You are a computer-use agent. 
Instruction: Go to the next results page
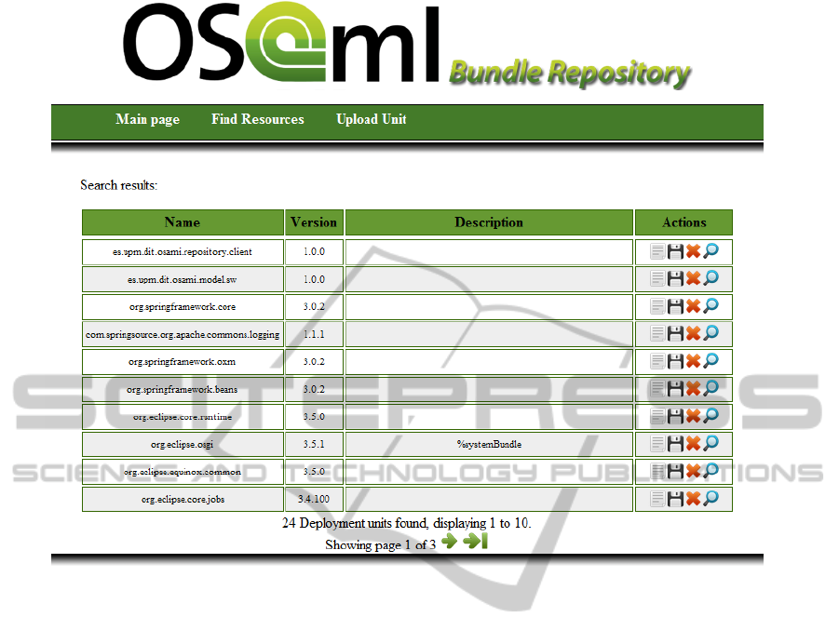[x=450, y=542]
